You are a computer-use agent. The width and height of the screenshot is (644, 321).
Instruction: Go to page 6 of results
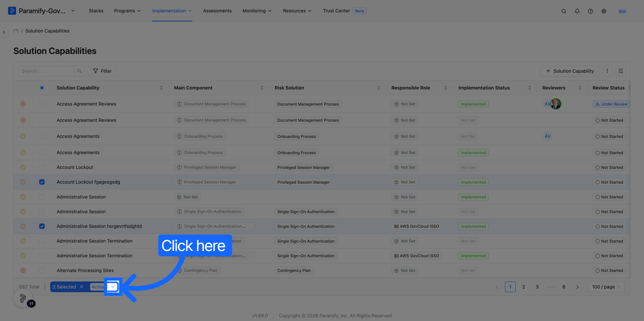(564, 287)
